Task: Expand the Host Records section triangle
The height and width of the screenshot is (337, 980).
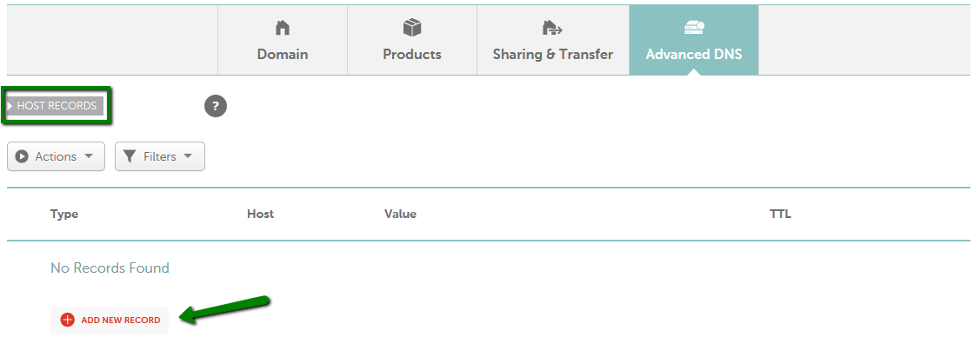Action: 10,105
